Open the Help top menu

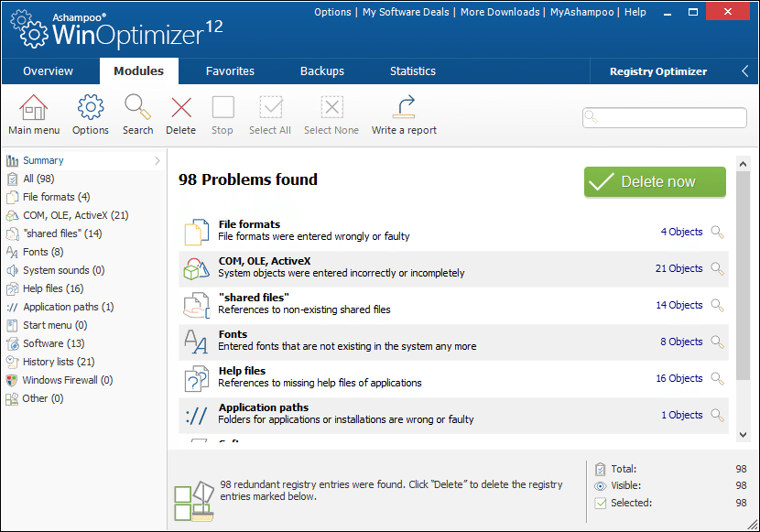tap(635, 12)
